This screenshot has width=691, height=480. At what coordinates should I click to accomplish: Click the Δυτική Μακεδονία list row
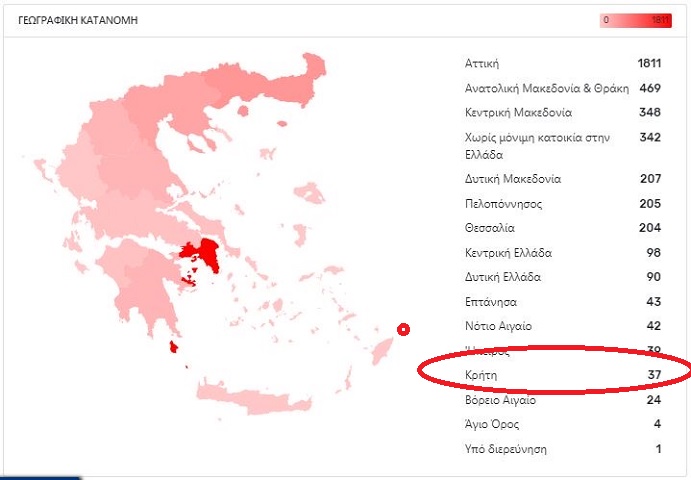(563, 179)
